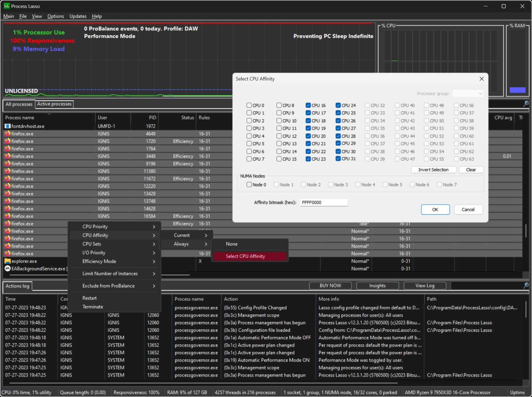The width and height of the screenshot is (532, 397).
Task: Uncheck the CPU 23 checkbox
Action: (308, 159)
